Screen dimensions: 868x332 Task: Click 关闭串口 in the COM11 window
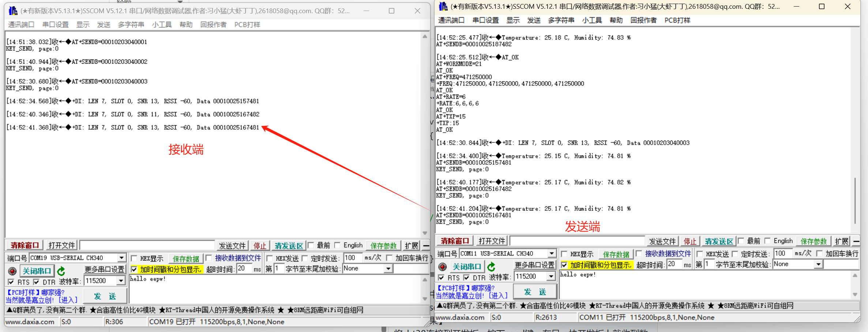click(x=467, y=267)
